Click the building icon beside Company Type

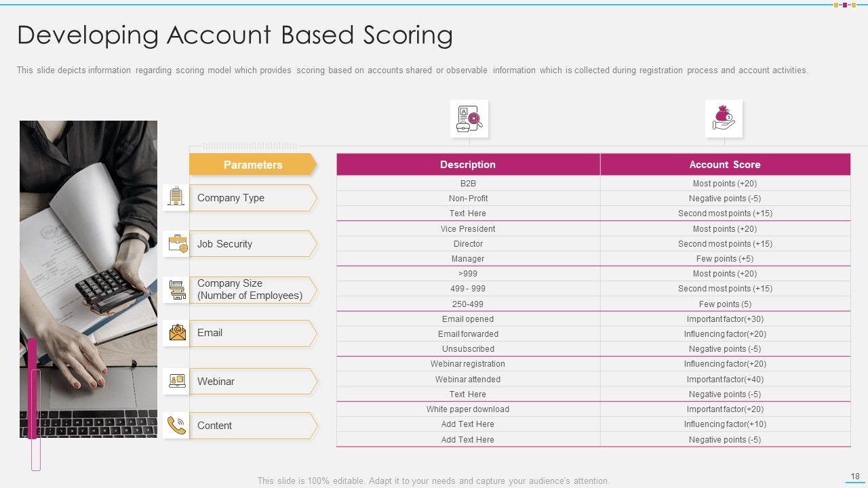click(176, 197)
